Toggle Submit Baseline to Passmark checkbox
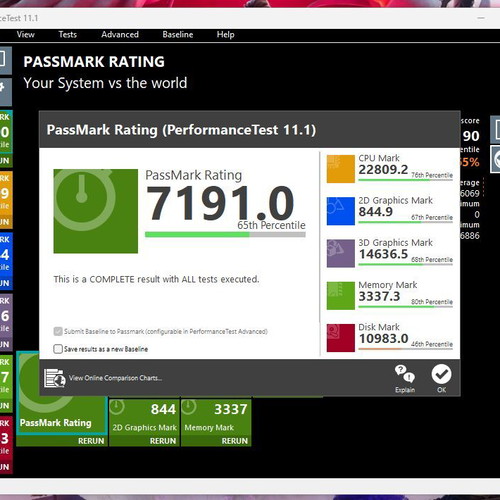The width and height of the screenshot is (500, 500). pyautogui.click(x=58, y=331)
